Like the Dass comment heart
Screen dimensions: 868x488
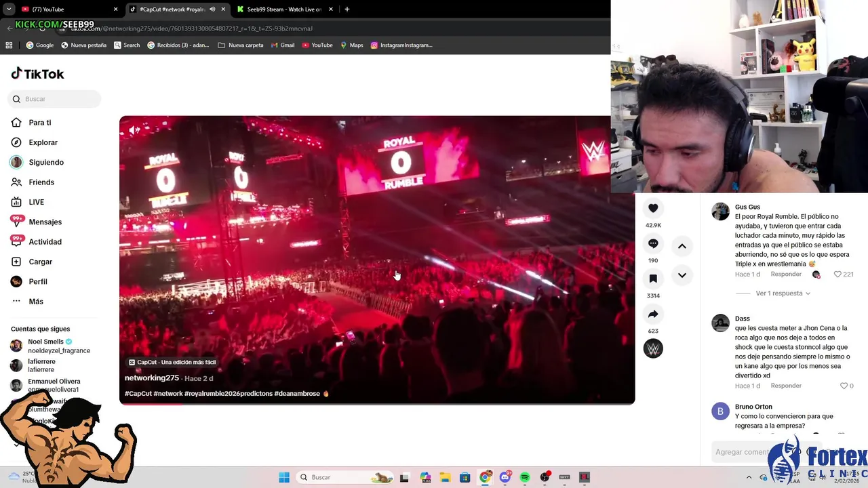coord(844,386)
